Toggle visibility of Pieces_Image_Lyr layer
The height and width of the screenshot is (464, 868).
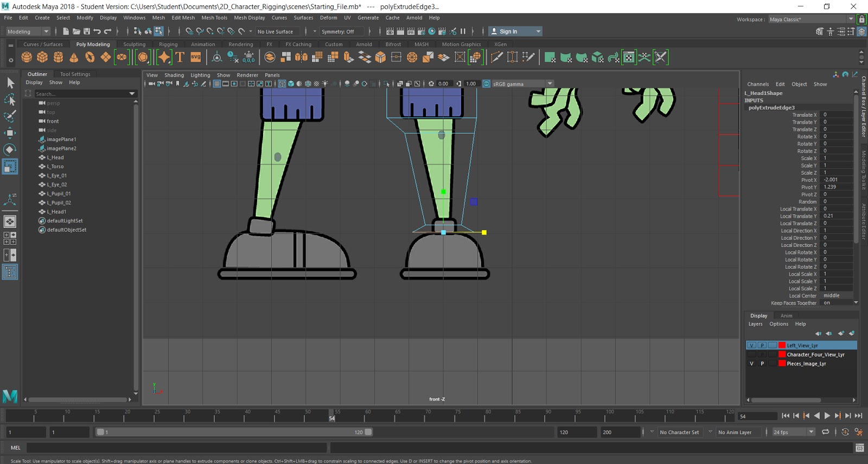(x=751, y=364)
